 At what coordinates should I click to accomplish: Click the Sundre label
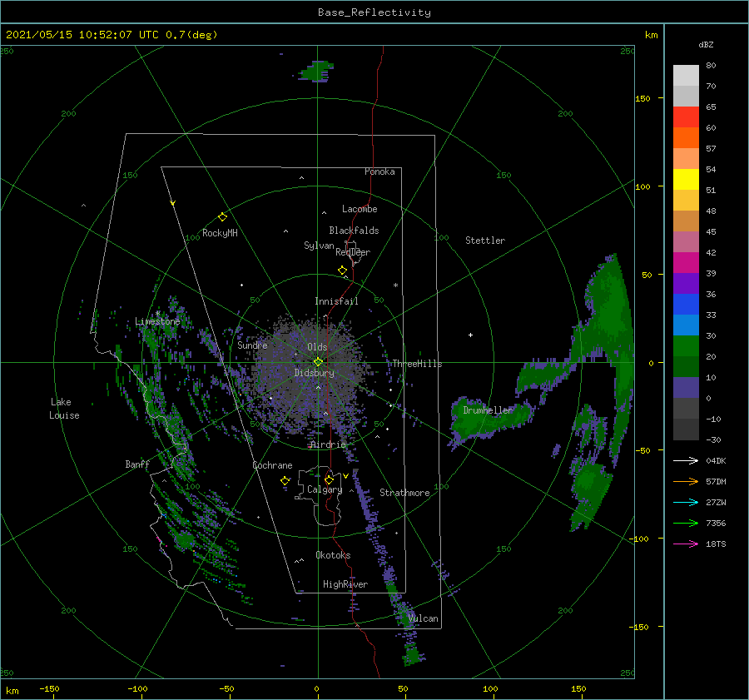tap(252, 345)
